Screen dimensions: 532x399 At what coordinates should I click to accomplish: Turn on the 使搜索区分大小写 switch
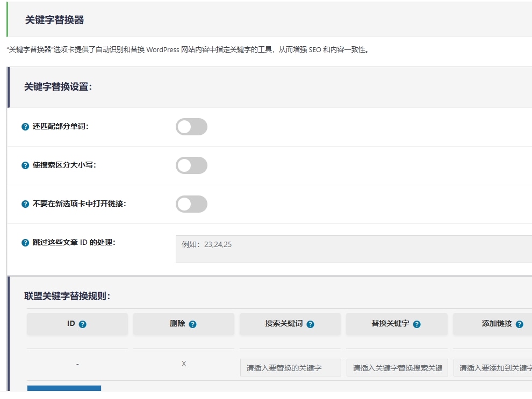point(191,165)
